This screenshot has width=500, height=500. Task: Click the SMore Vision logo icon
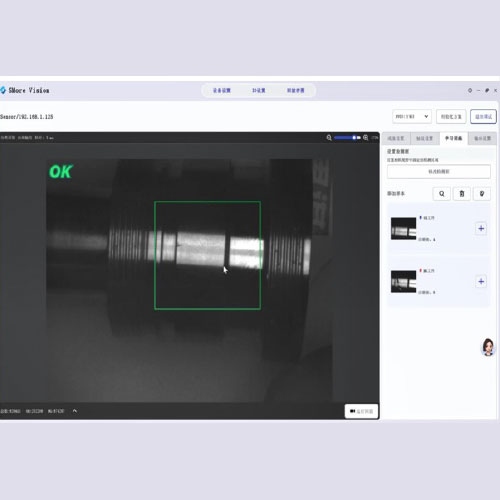click(x=3, y=90)
